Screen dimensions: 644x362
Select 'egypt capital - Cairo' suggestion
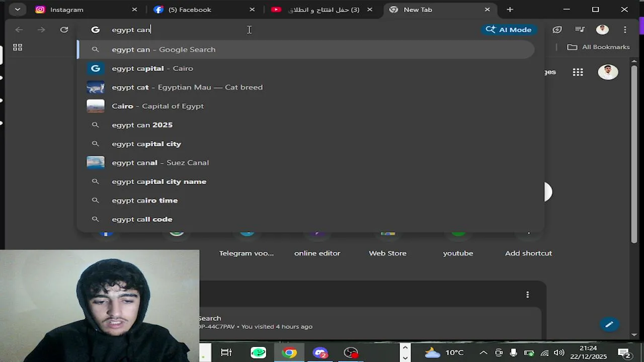tap(305, 68)
